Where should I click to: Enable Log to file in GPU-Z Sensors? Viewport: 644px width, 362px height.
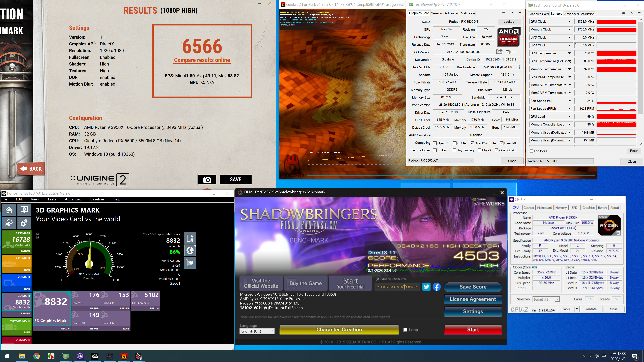(531, 151)
